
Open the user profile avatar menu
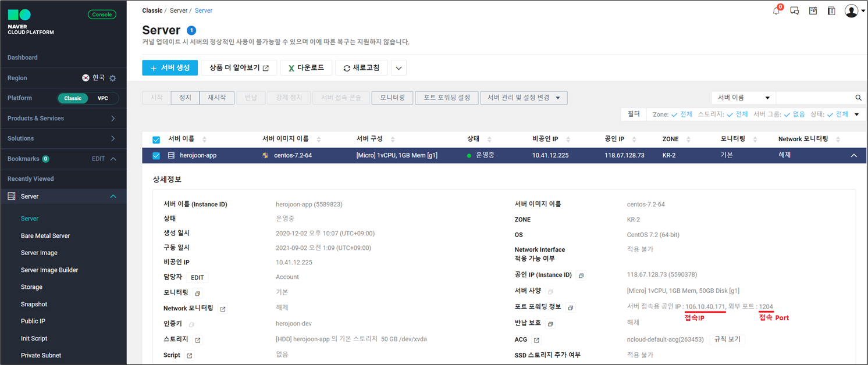[x=852, y=11]
